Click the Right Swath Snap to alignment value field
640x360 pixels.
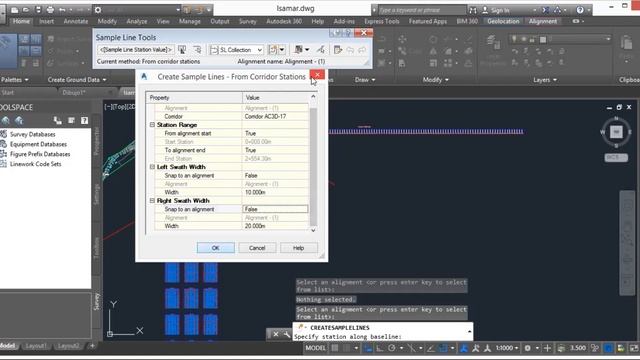(275, 209)
